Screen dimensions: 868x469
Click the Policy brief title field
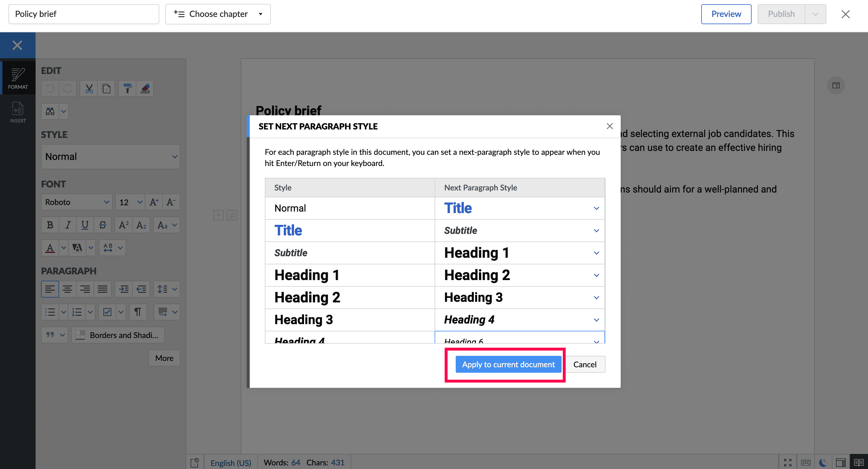(x=84, y=14)
